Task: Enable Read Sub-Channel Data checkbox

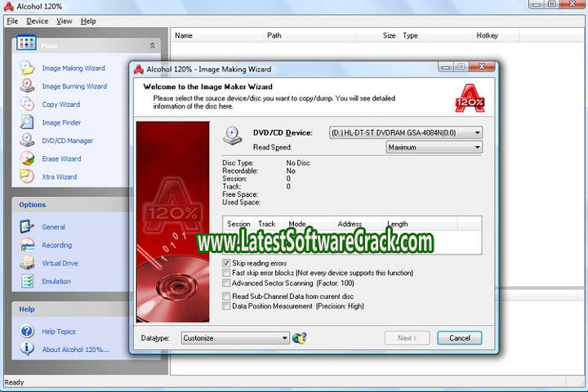Action: coord(226,296)
